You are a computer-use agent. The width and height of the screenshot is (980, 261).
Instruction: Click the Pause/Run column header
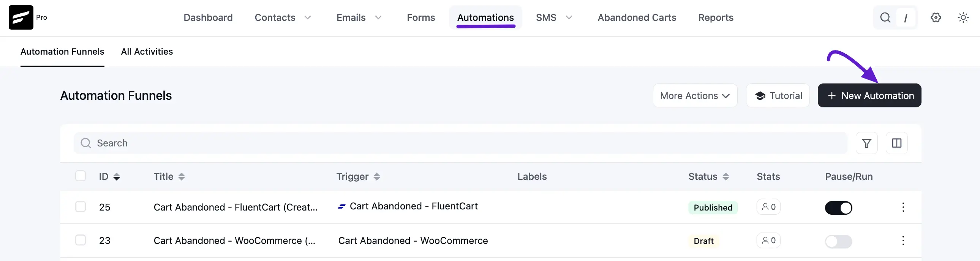point(849,177)
